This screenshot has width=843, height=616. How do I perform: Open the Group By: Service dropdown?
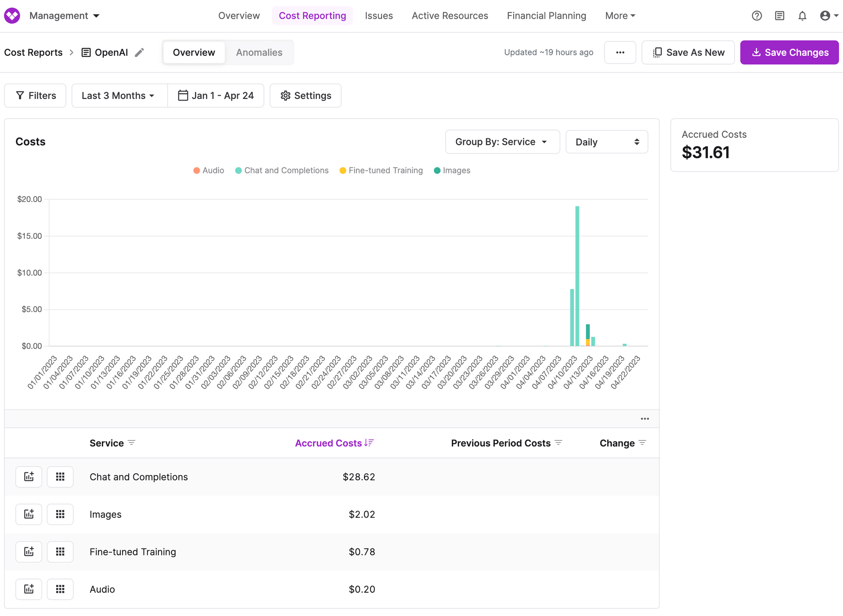tap(502, 141)
